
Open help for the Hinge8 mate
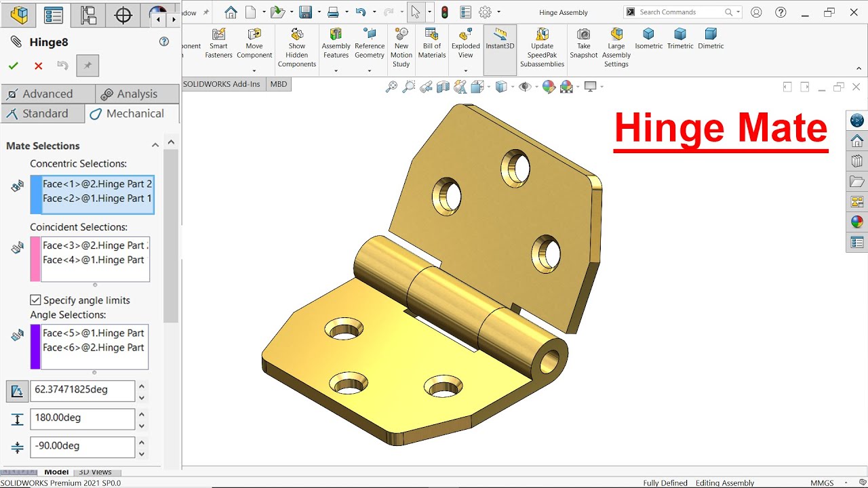[x=163, y=41]
